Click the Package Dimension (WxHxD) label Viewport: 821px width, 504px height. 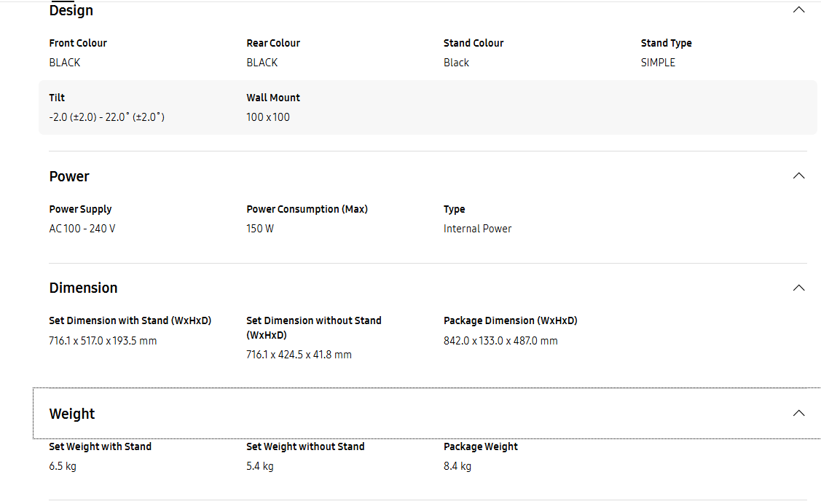[x=511, y=320]
